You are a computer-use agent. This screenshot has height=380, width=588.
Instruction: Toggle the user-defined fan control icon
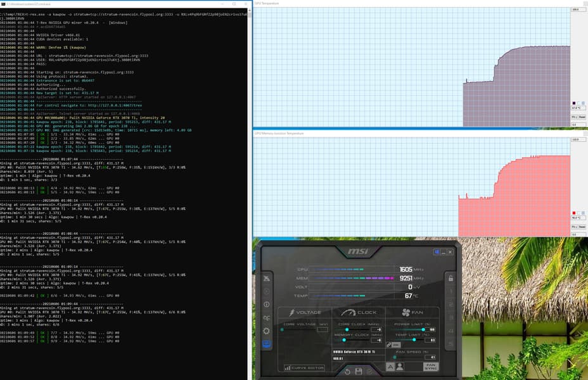[400, 367]
